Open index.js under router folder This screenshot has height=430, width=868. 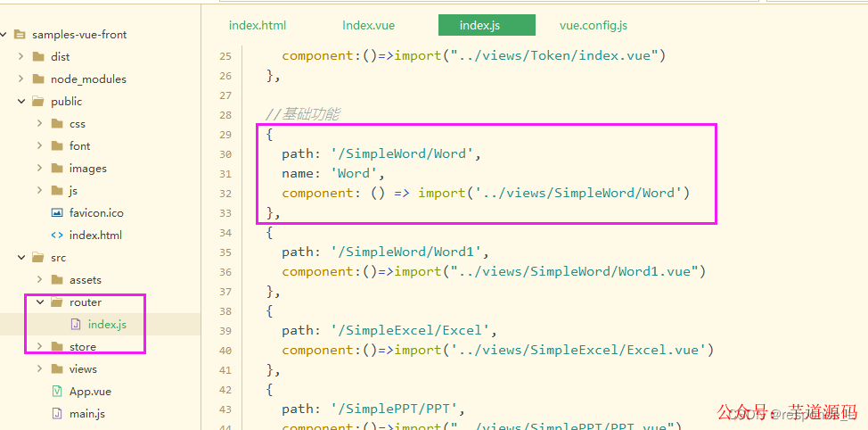tap(107, 324)
